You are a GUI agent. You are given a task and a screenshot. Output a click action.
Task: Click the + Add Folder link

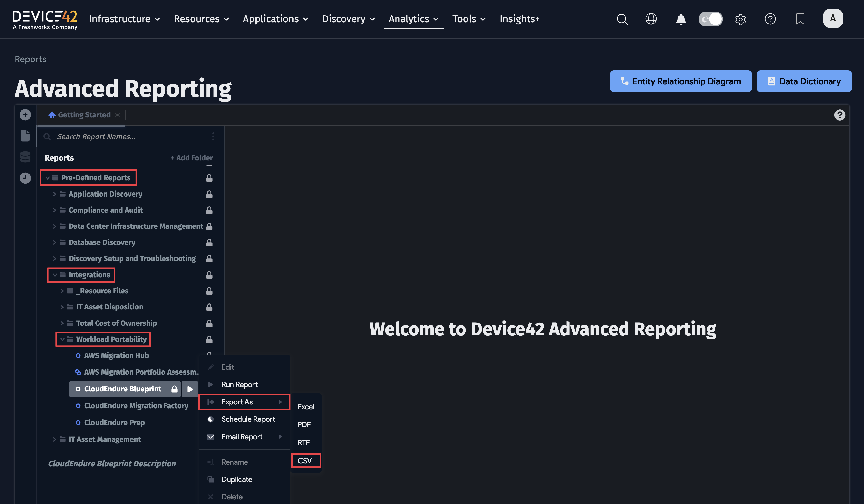pyautogui.click(x=192, y=158)
